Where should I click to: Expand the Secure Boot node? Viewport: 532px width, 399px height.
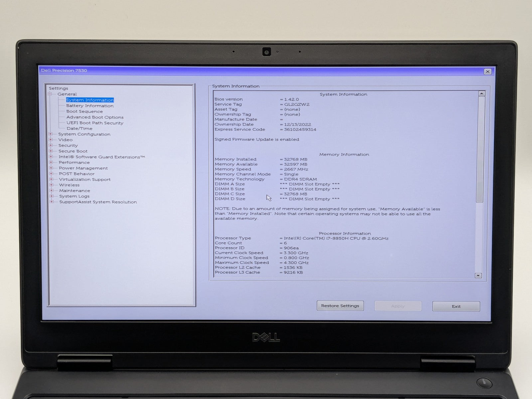(x=51, y=151)
